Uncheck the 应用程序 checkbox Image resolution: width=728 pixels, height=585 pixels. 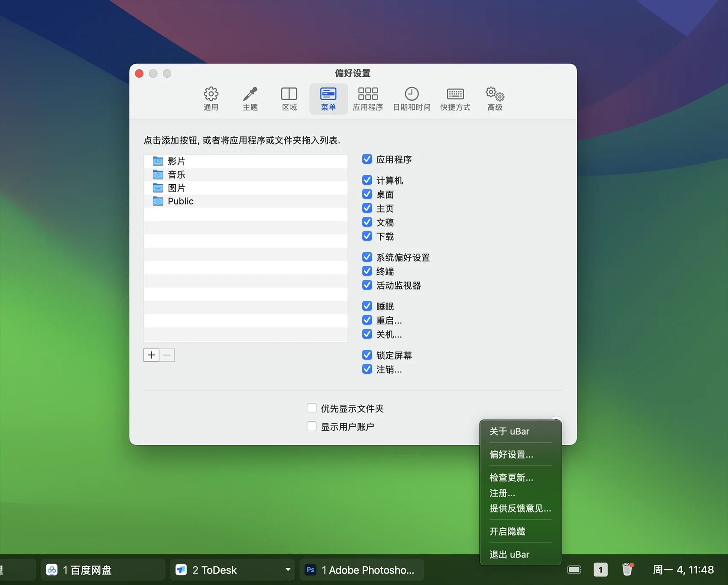367,159
